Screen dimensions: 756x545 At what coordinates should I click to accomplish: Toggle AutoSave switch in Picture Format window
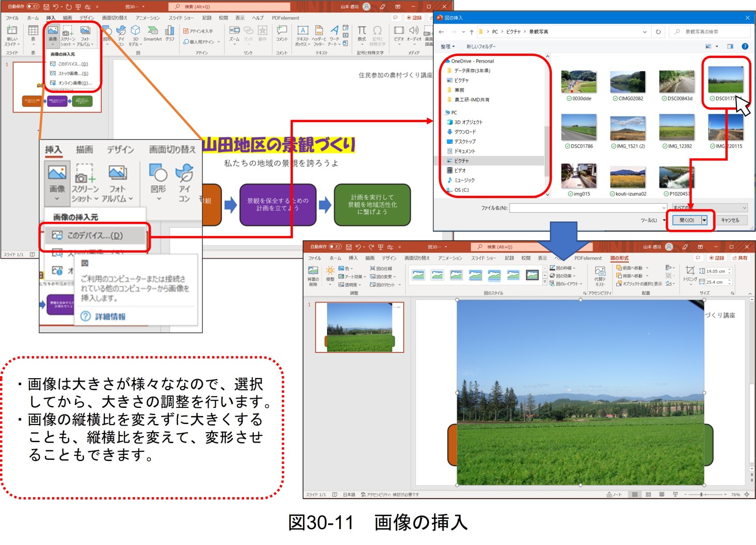[x=335, y=247]
